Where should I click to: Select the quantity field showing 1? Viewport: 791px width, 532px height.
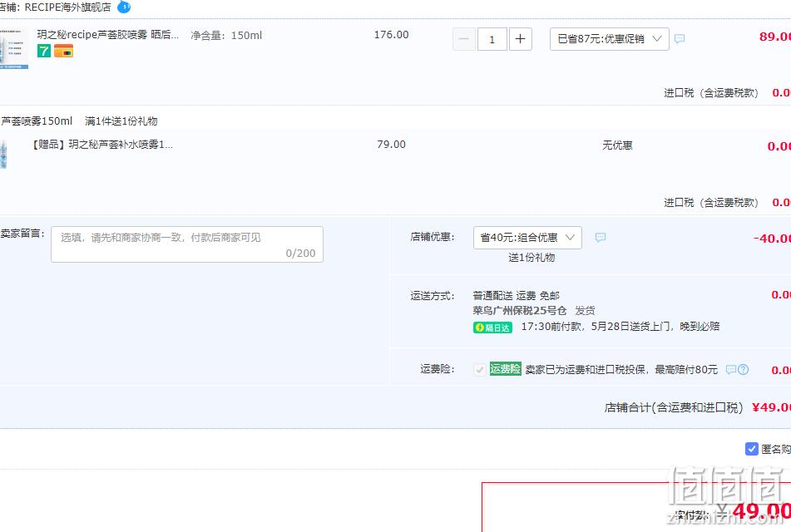492,39
